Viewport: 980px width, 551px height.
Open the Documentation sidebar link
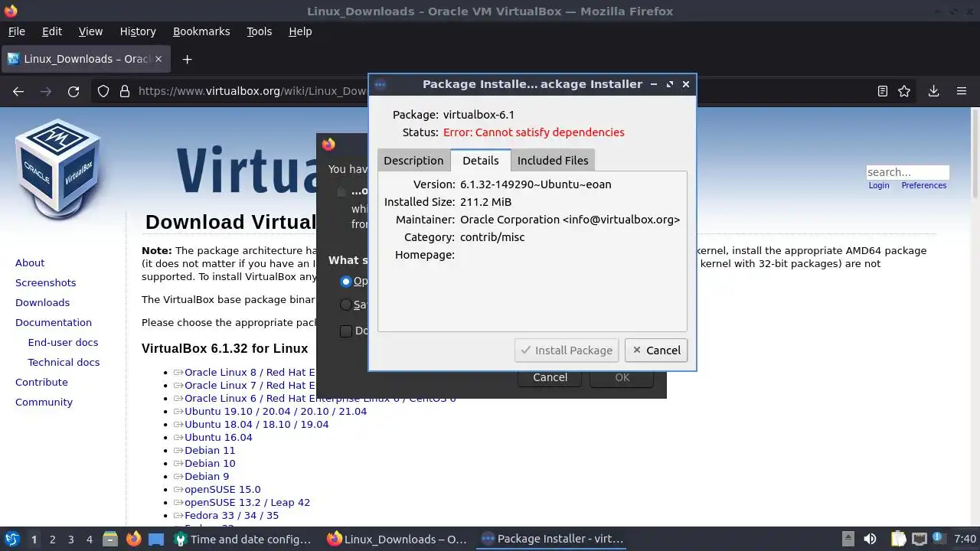pos(54,322)
